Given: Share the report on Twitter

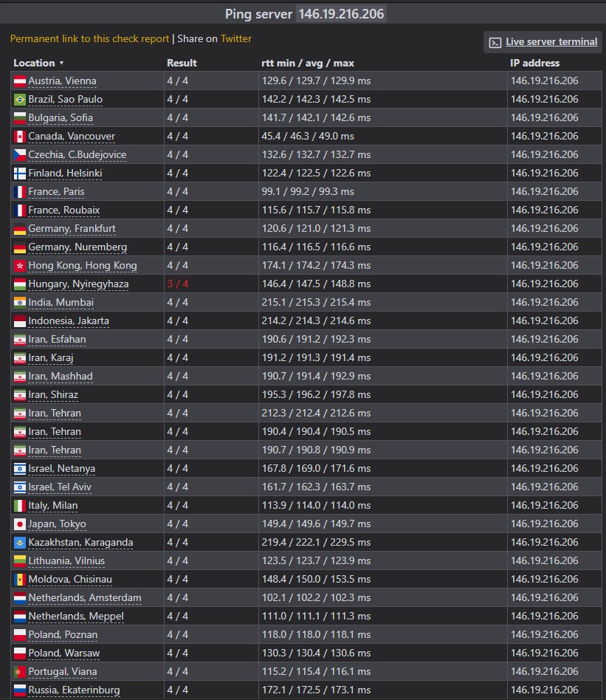Looking at the screenshot, I should (236, 39).
